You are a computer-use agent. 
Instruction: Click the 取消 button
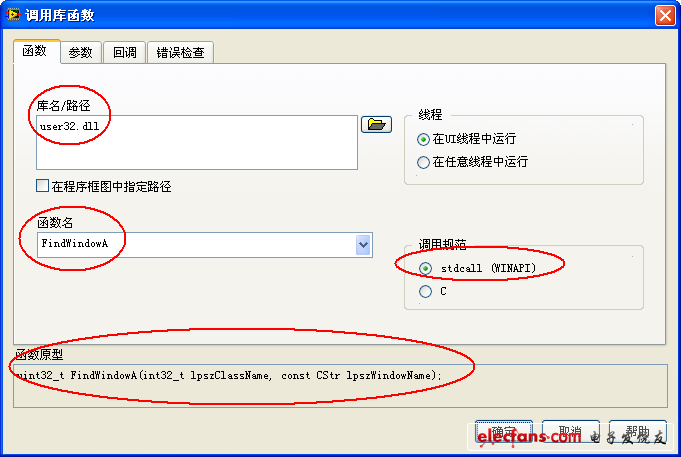(571, 432)
